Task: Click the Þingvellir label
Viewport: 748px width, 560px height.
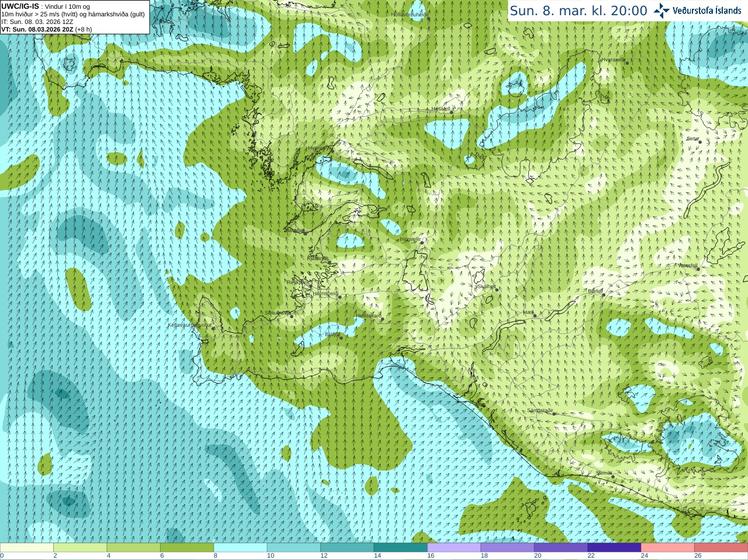Action: pyautogui.click(x=410, y=239)
